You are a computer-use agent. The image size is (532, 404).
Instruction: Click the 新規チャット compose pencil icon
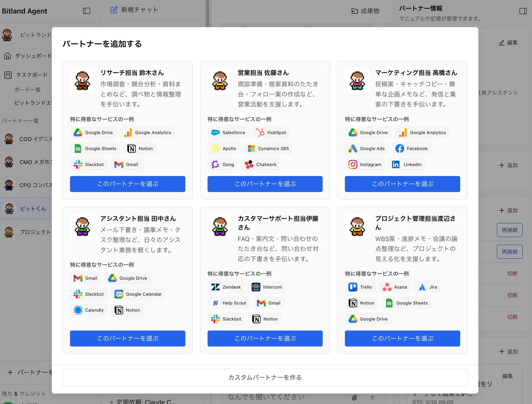[114, 10]
